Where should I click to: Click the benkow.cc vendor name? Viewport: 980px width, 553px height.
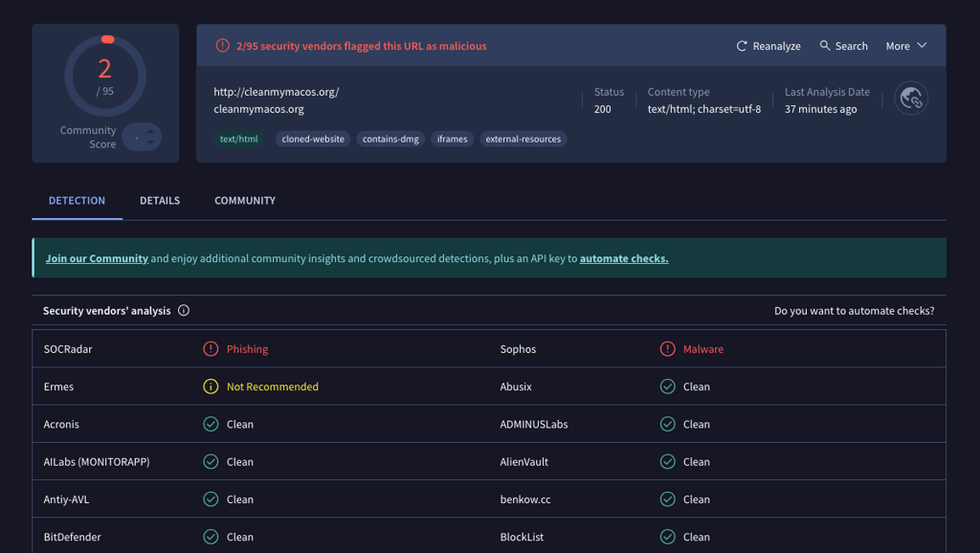525,499
